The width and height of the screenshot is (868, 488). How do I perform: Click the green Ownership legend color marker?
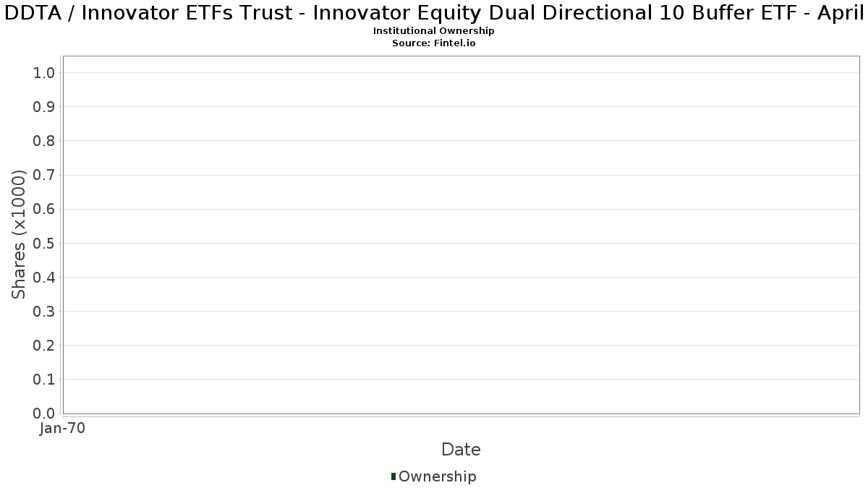393,476
